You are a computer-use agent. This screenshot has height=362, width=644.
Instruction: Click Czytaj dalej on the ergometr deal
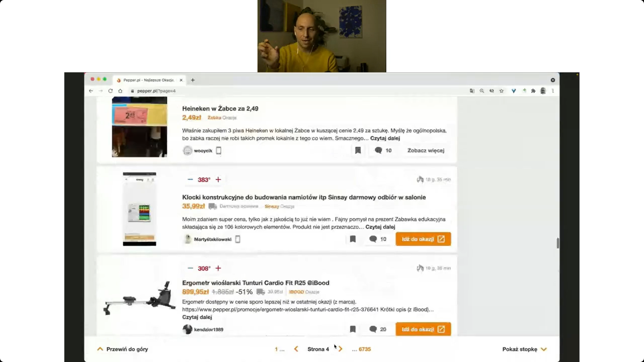pyautogui.click(x=197, y=317)
